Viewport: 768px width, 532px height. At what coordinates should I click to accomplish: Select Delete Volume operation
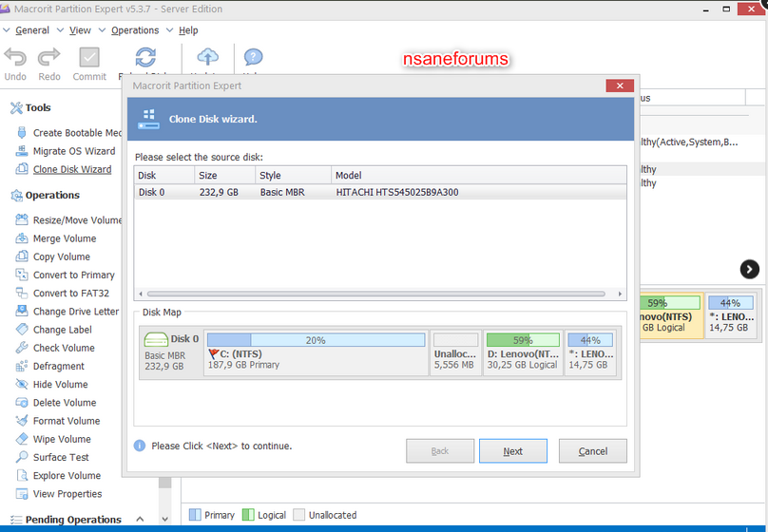[56, 403]
